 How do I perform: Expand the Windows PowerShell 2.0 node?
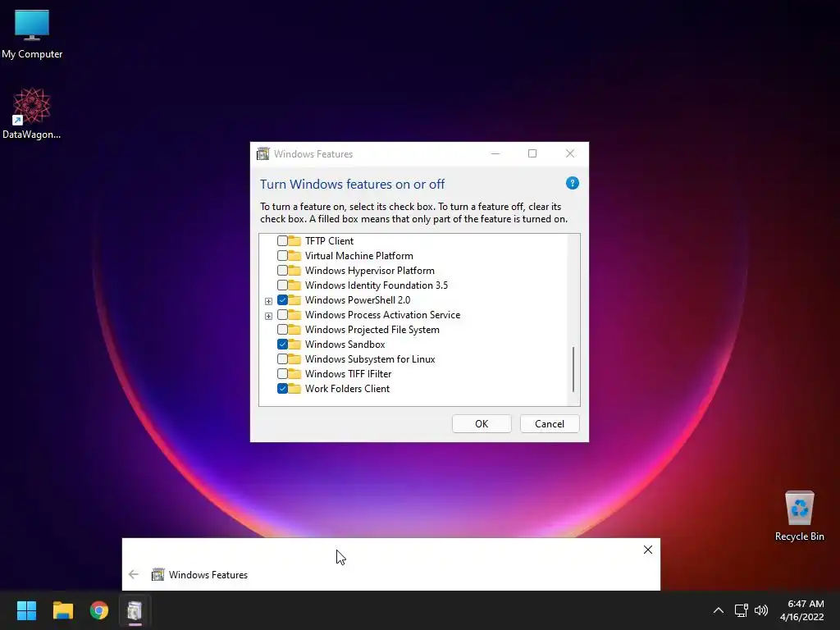point(268,301)
